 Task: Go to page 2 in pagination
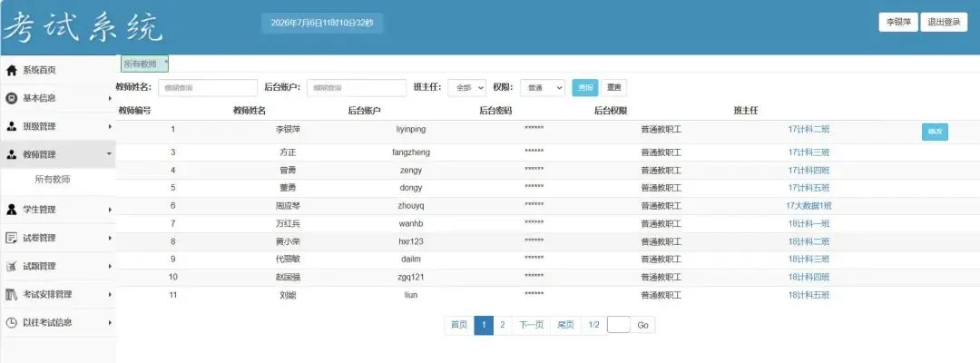(502, 325)
